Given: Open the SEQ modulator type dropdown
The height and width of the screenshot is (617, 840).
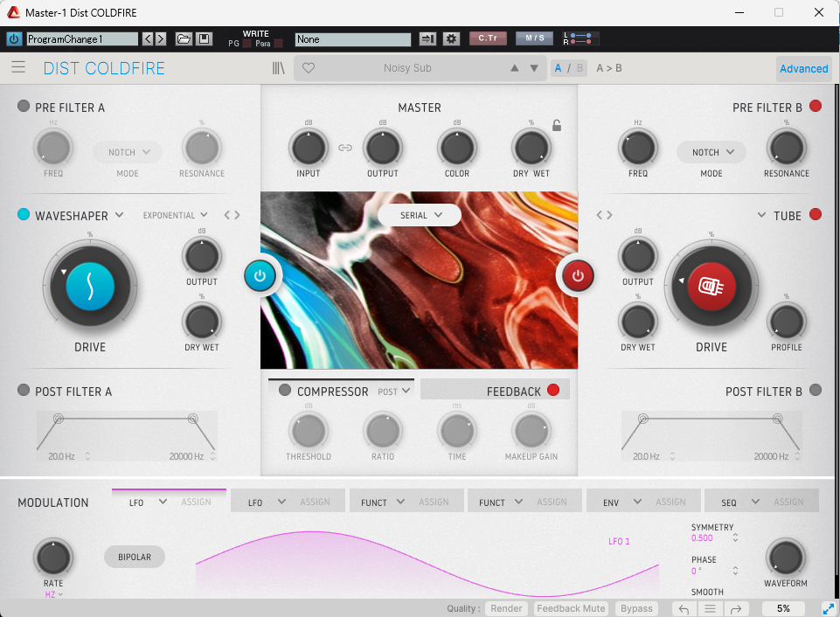Looking at the screenshot, I should [x=740, y=503].
